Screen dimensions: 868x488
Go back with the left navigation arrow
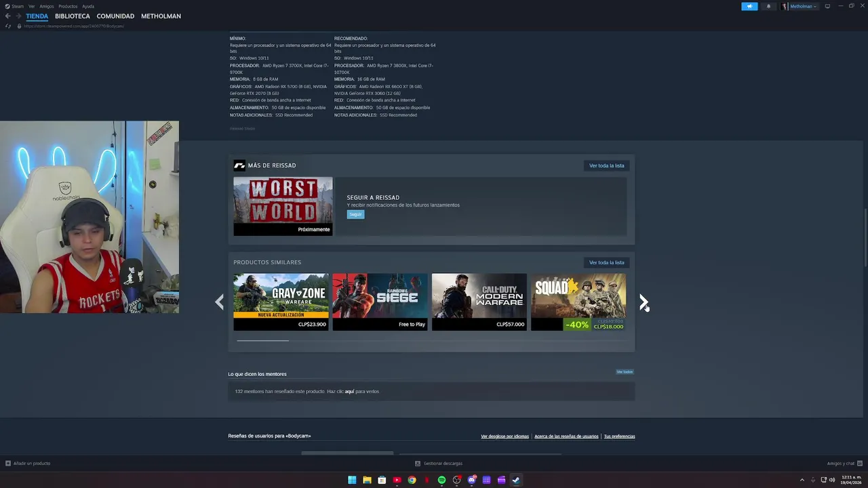click(x=8, y=16)
